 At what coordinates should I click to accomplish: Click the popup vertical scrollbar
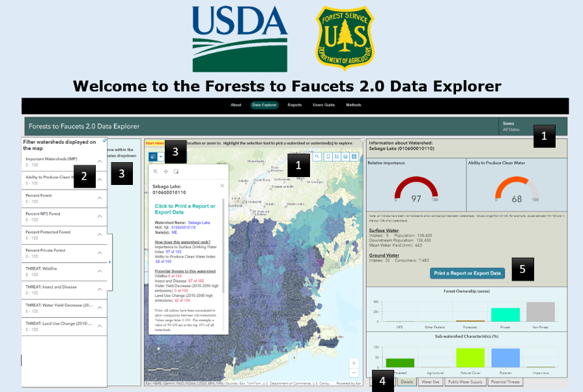click(223, 246)
